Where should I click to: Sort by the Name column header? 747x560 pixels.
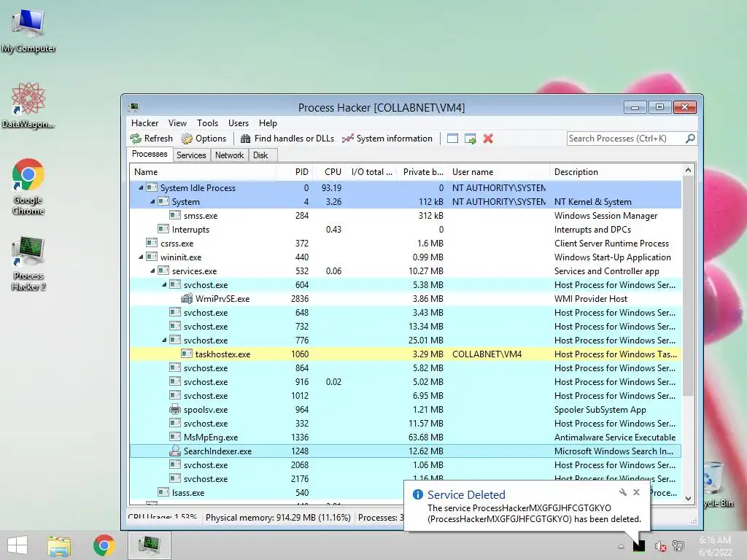[203, 172]
